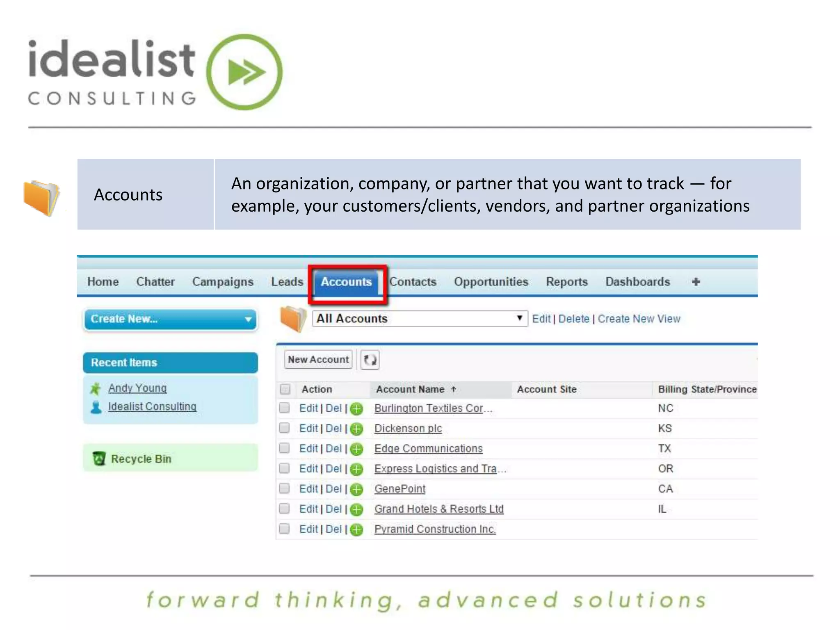
Task: Switch to the Chatter tab
Action: [155, 282]
